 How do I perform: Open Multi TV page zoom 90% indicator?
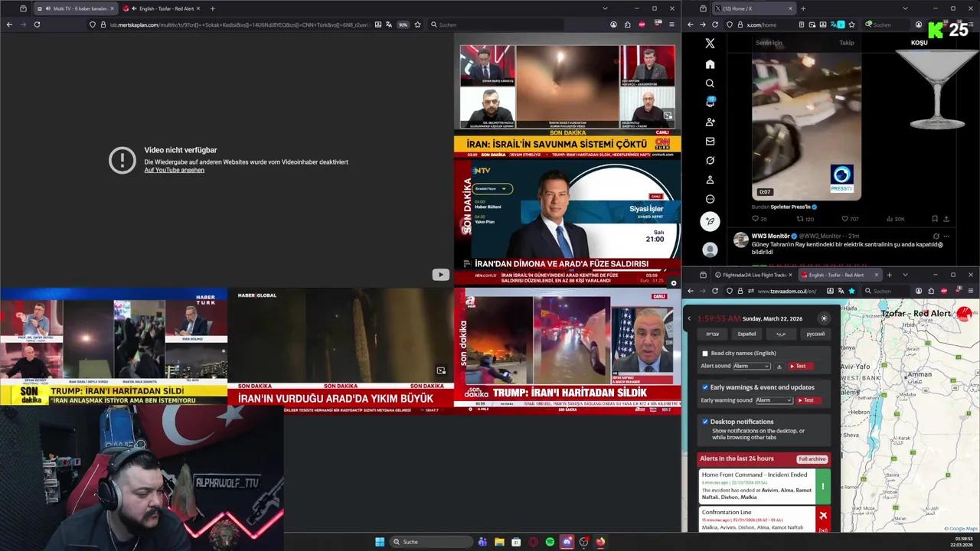pyautogui.click(x=403, y=24)
